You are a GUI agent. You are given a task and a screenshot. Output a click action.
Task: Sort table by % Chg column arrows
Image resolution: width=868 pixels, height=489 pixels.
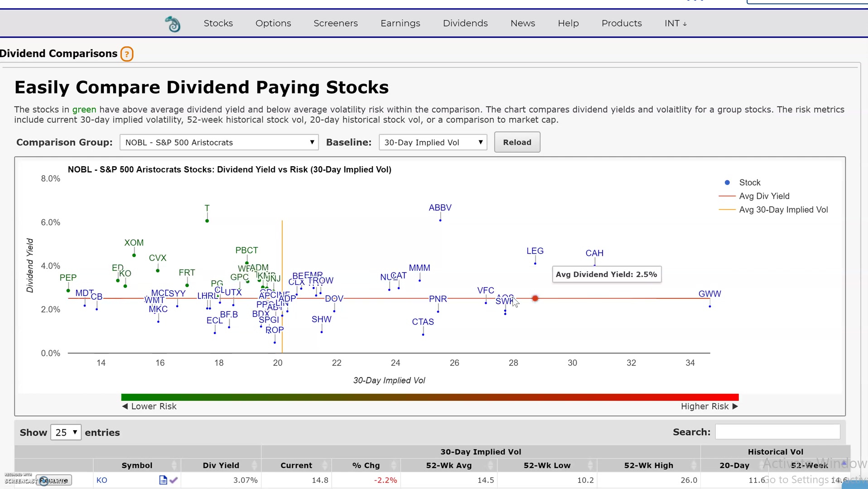point(394,465)
